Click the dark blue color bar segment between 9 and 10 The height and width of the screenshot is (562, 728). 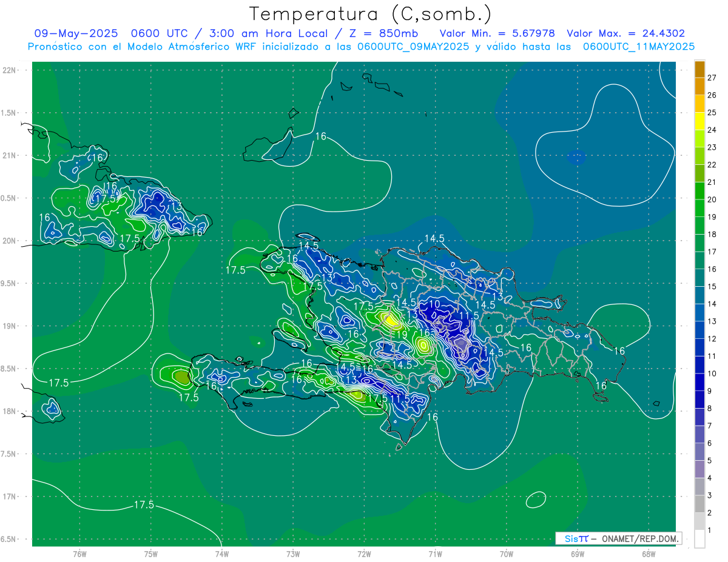699,383
